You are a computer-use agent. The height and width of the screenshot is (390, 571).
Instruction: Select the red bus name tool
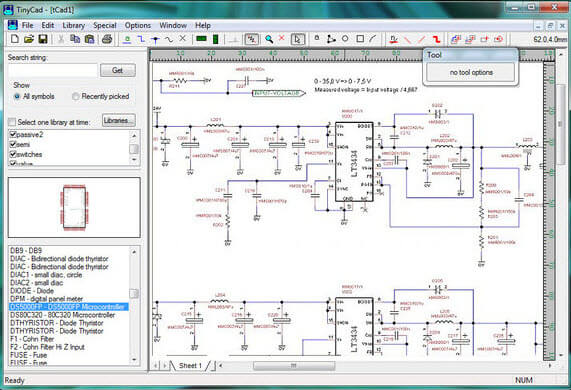point(393,39)
